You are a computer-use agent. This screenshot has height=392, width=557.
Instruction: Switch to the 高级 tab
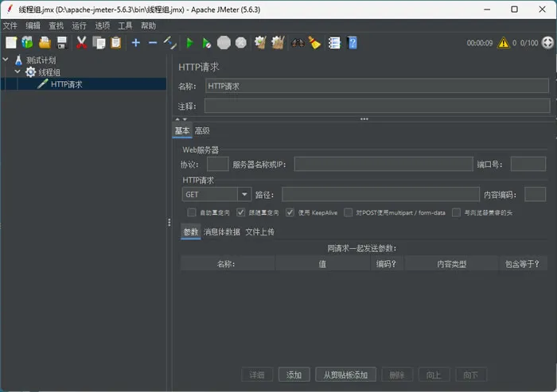tap(202, 130)
